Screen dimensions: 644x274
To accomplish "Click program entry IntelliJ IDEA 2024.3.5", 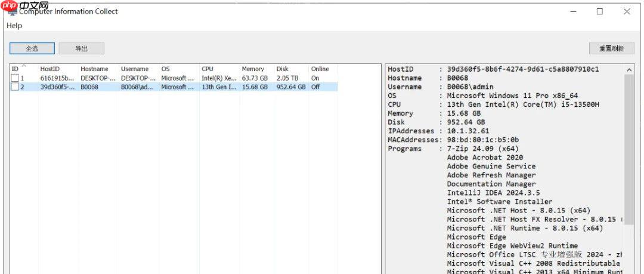I will coord(493,193).
